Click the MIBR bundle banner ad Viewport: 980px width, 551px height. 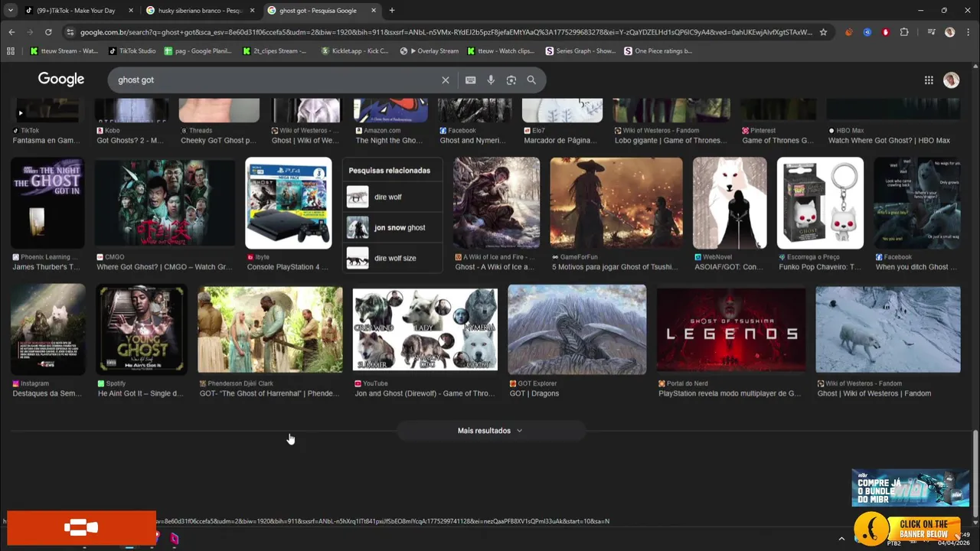point(910,487)
